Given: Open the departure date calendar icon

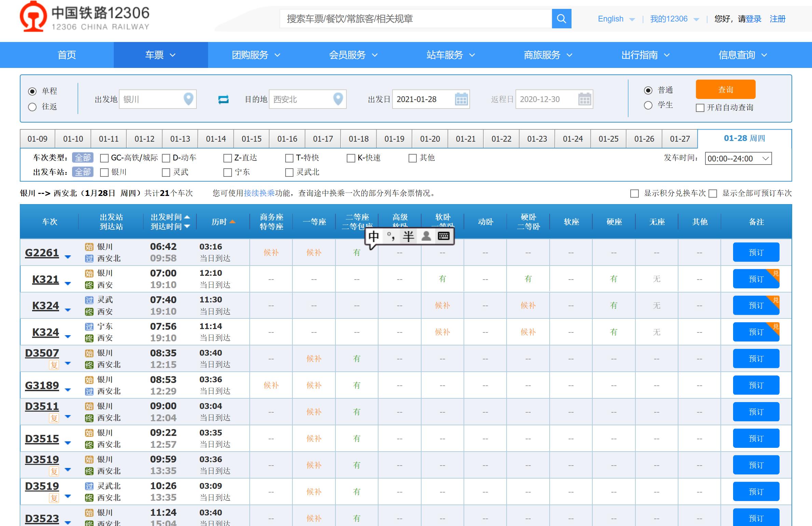Looking at the screenshot, I should click(461, 99).
